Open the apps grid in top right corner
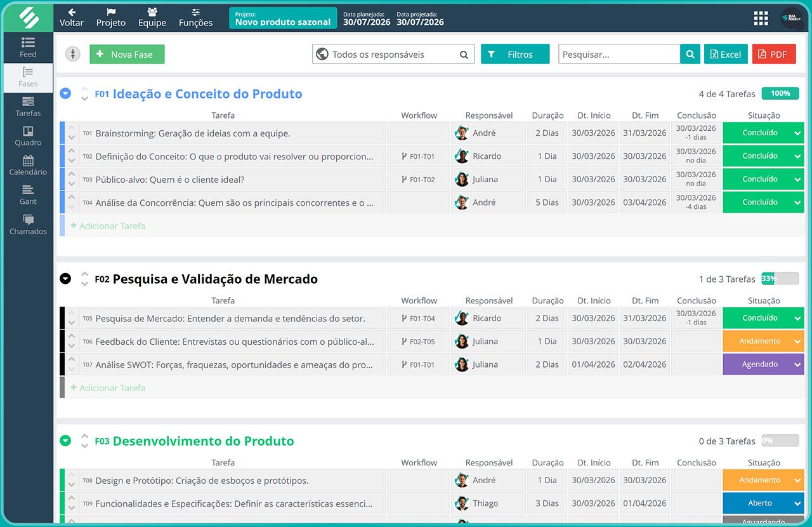This screenshot has width=812, height=527. pyautogui.click(x=761, y=18)
